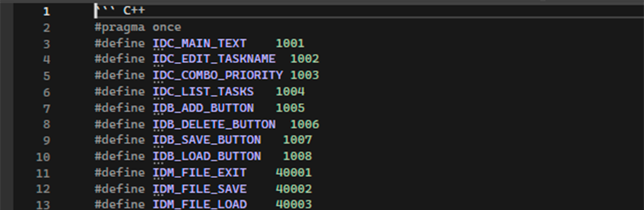Click the IDB_SAVE_BUTTON define name

point(207,140)
